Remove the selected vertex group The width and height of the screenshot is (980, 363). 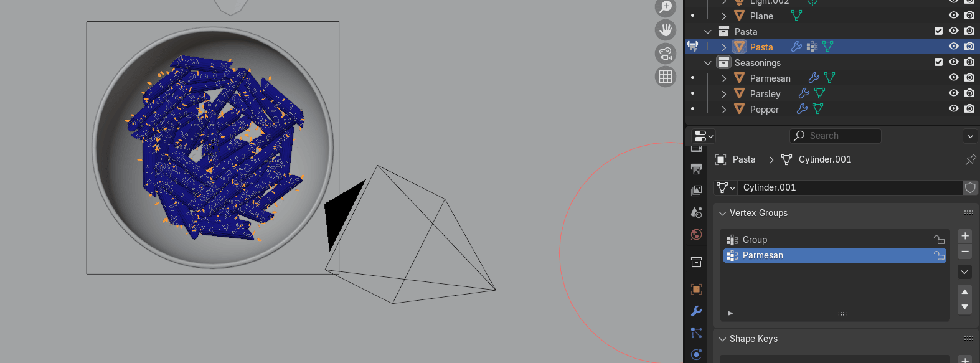964,252
